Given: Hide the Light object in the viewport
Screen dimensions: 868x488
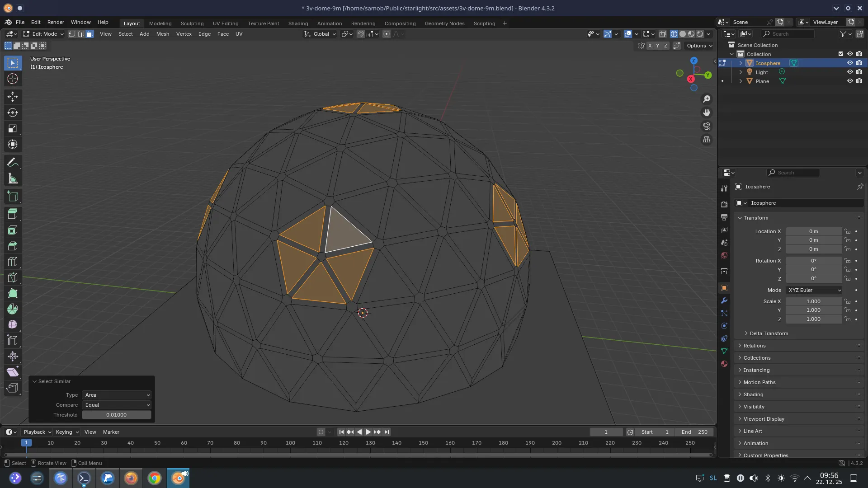Looking at the screenshot, I should coord(850,72).
